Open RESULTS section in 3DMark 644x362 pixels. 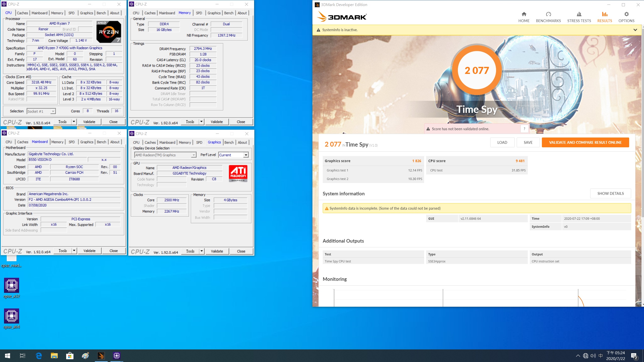(605, 17)
